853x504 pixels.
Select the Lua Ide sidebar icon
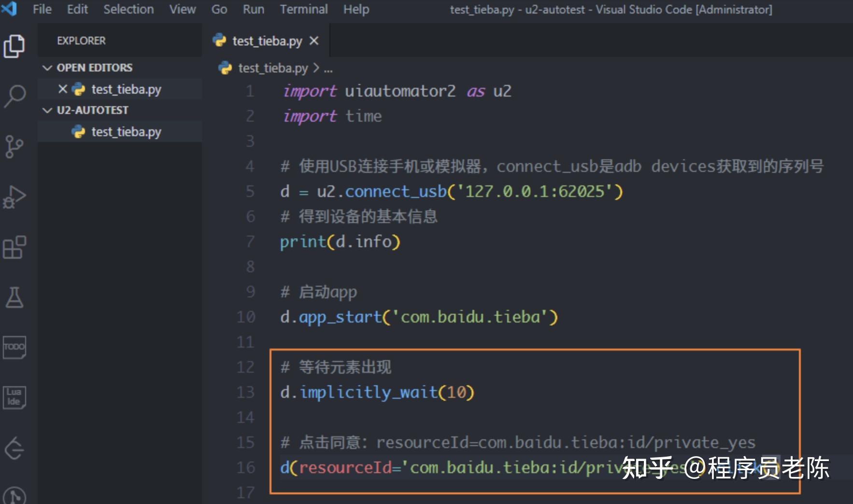coord(14,397)
